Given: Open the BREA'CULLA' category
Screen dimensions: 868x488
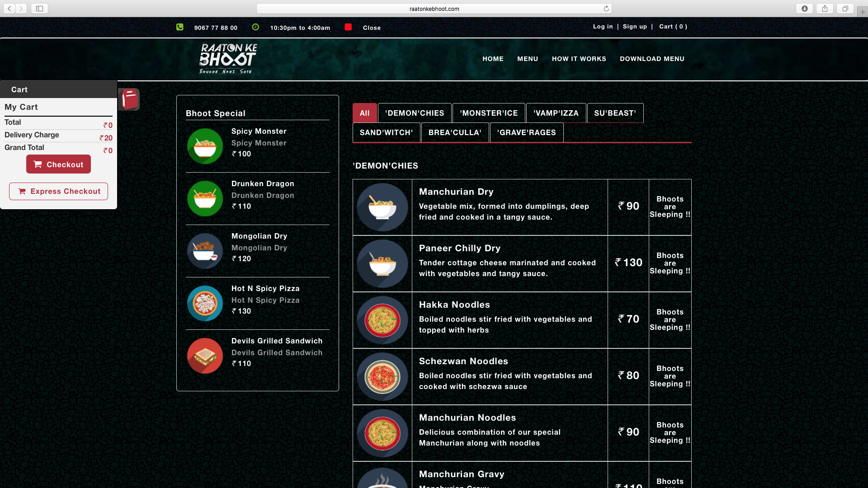Looking at the screenshot, I should 455,132.
